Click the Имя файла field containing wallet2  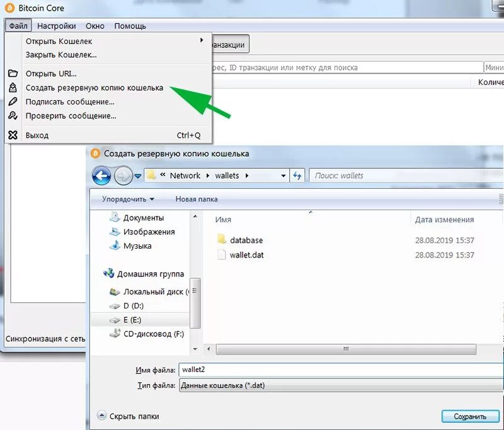pyautogui.click(x=341, y=370)
